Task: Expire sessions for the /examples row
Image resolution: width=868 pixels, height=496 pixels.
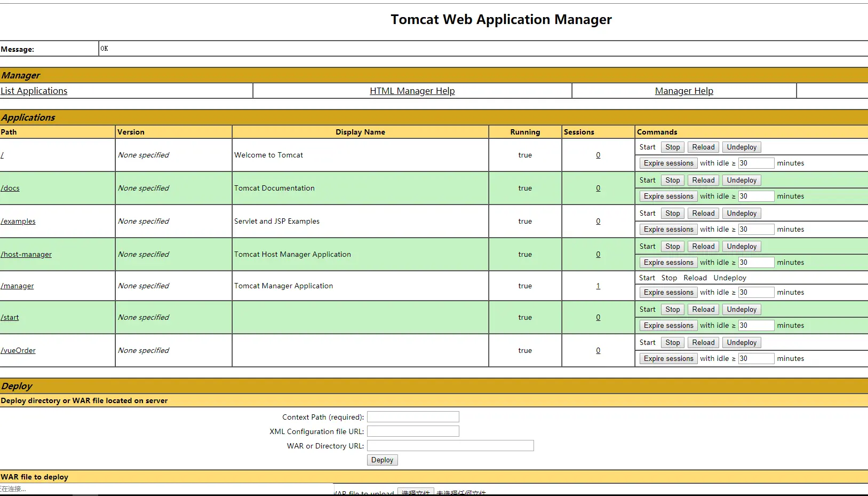Action: (x=668, y=230)
